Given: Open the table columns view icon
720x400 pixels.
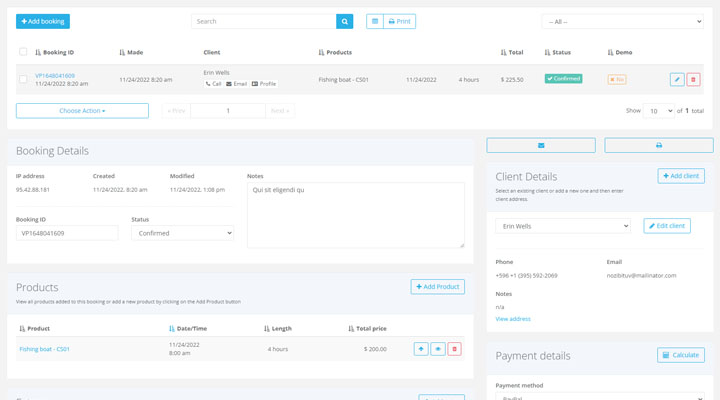Looking at the screenshot, I should (375, 21).
